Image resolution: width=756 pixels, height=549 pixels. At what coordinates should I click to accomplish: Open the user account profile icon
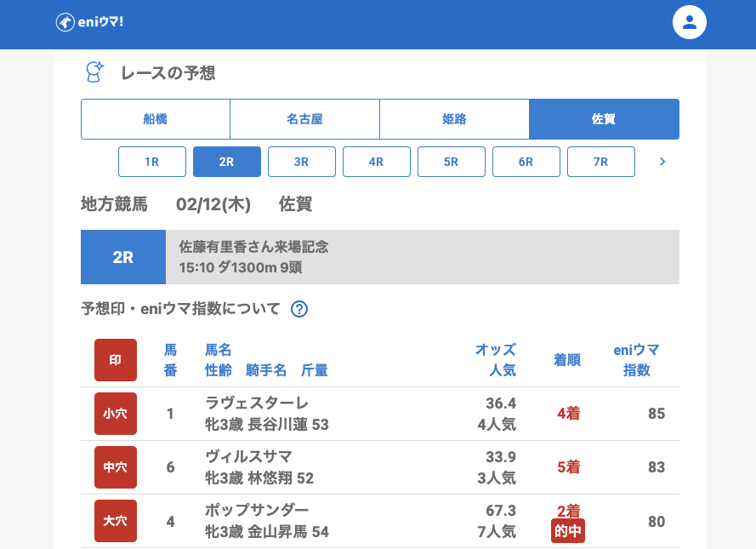click(x=690, y=23)
